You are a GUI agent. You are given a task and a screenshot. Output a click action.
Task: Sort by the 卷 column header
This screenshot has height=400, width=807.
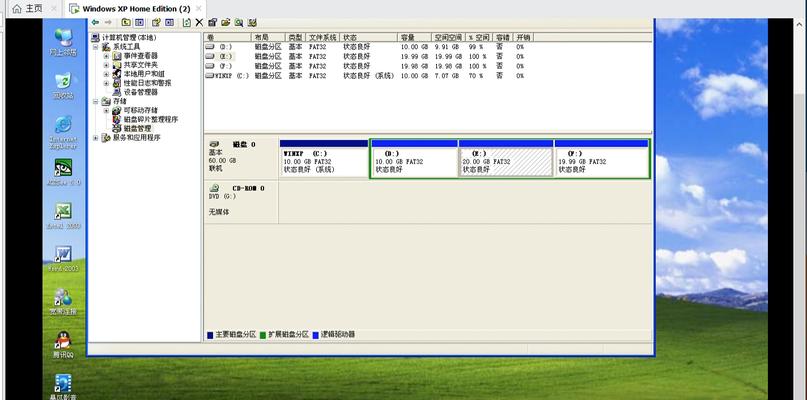click(227, 38)
